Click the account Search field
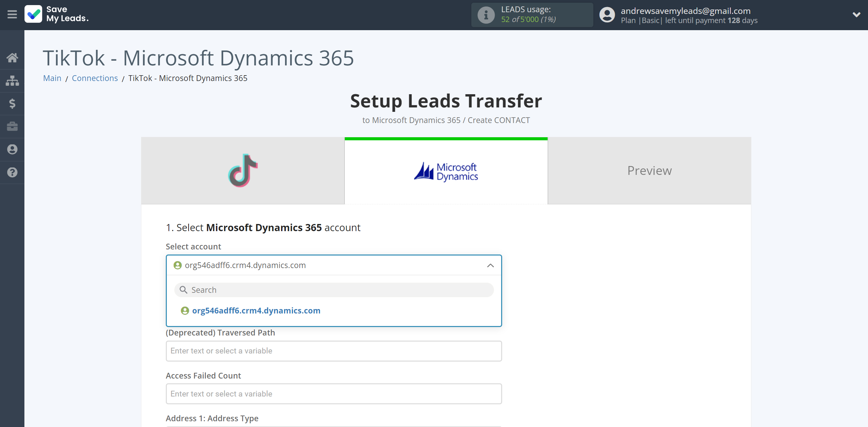 334,290
